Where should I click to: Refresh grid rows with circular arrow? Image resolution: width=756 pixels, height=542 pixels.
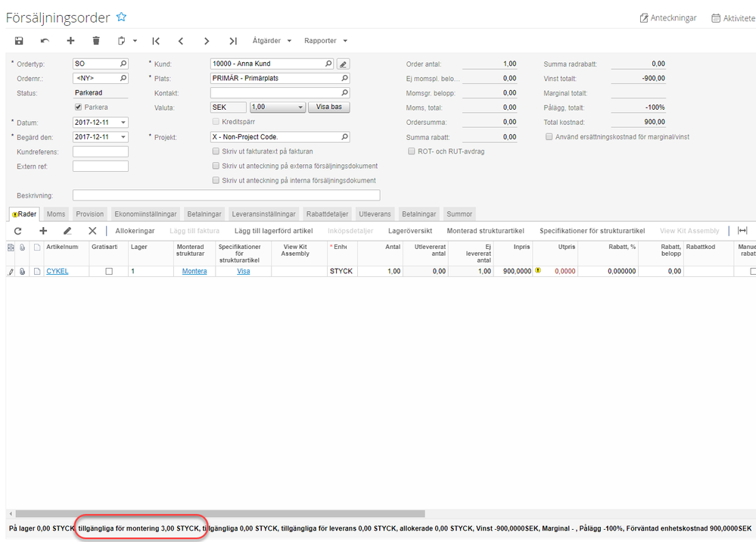18,231
